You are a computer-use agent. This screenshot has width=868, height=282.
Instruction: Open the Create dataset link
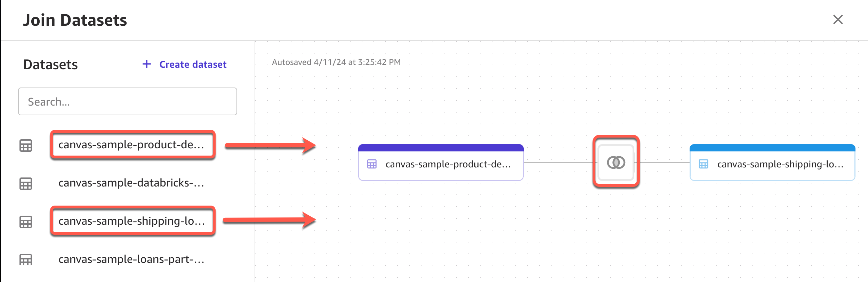click(193, 64)
